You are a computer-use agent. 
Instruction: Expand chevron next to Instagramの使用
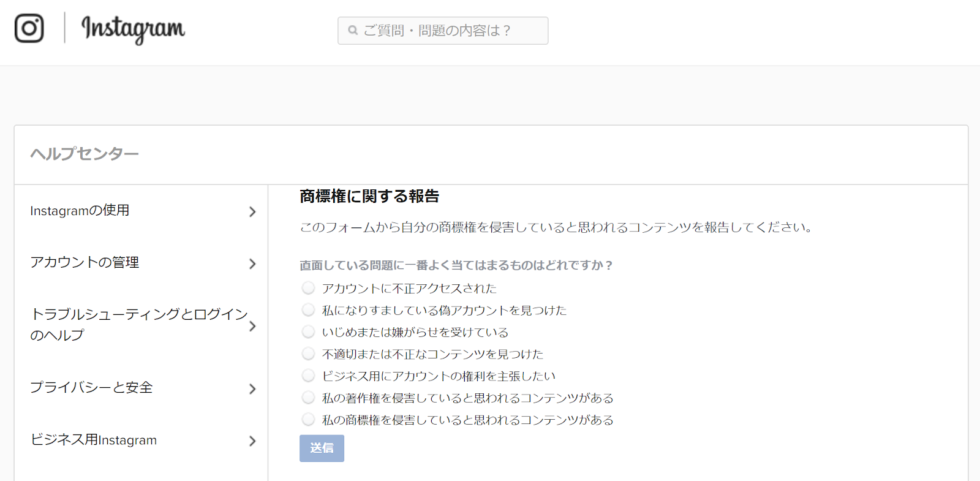pyautogui.click(x=252, y=212)
